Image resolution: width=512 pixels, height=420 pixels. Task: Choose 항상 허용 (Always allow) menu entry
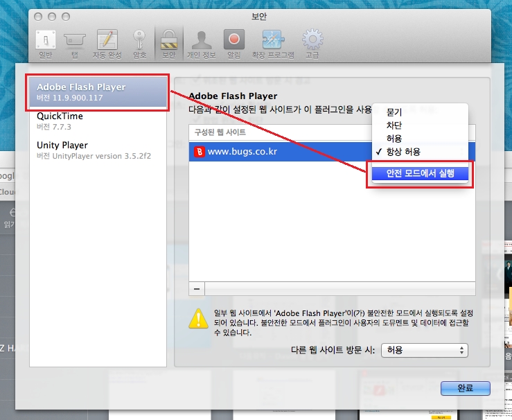[421, 152]
